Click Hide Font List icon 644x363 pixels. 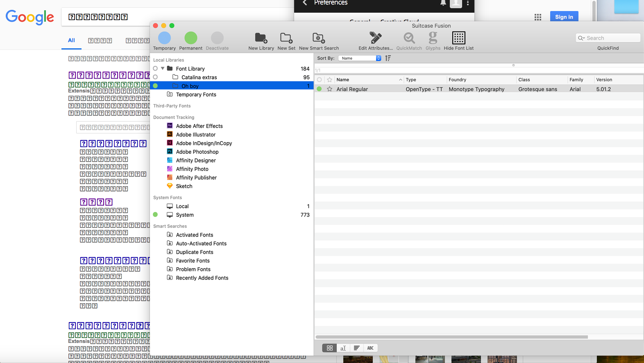pyautogui.click(x=458, y=38)
